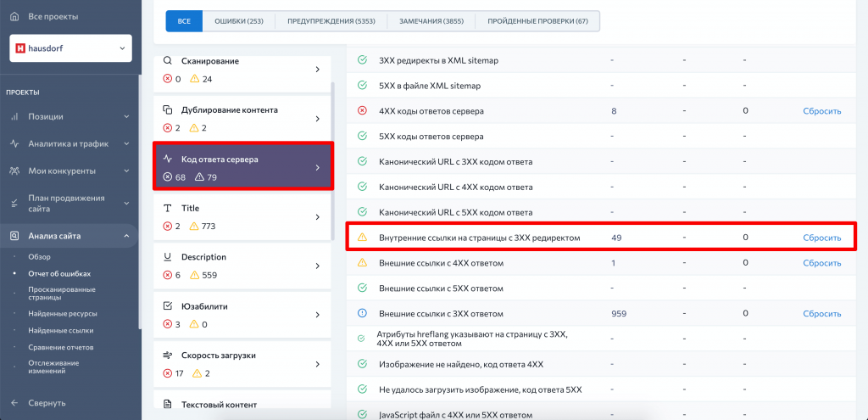Image resolution: width=868 pixels, height=420 pixels.
Task: Open the Обзор sidebar item
Action: pos(40,257)
